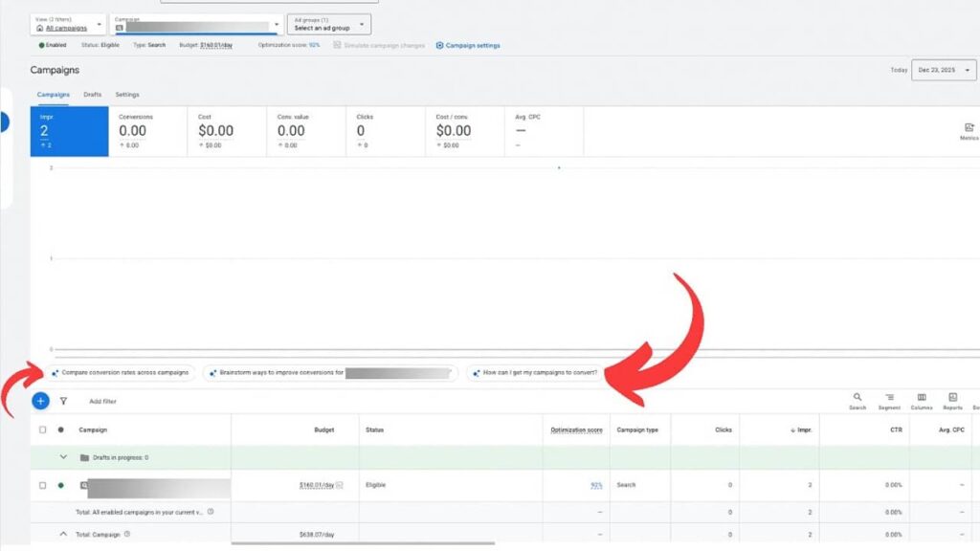Open the Metrics icon beside scorecards
Image resolution: width=980 pixels, height=551 pixels.
[969, 129]
